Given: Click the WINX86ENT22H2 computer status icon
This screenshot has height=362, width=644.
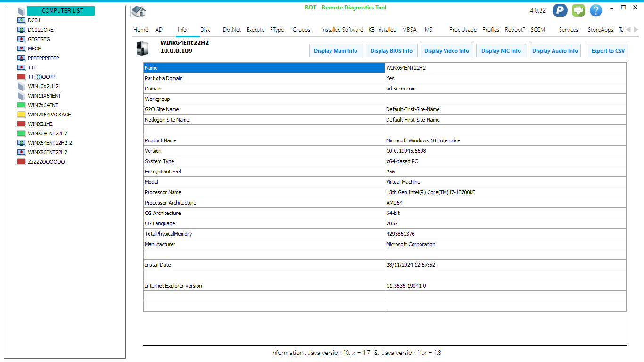Looking at the screenshot, I should [21, 152].
